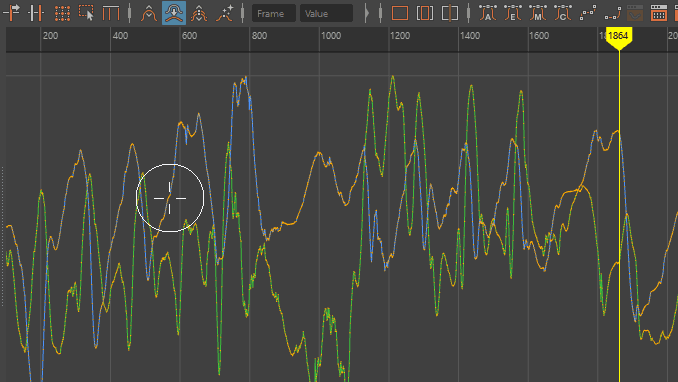
Task: Expand the collapsed toolbar section arrow
Action: (367, 13)
